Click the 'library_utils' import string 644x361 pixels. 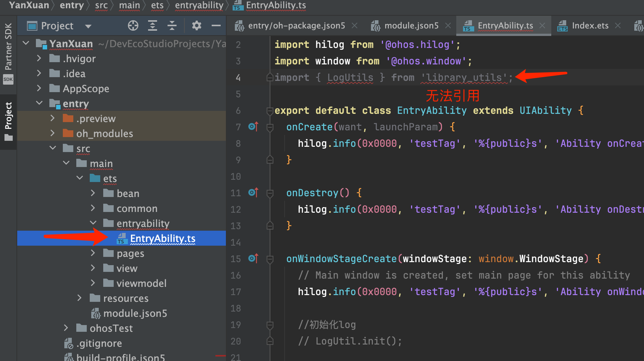pos(464,78)
